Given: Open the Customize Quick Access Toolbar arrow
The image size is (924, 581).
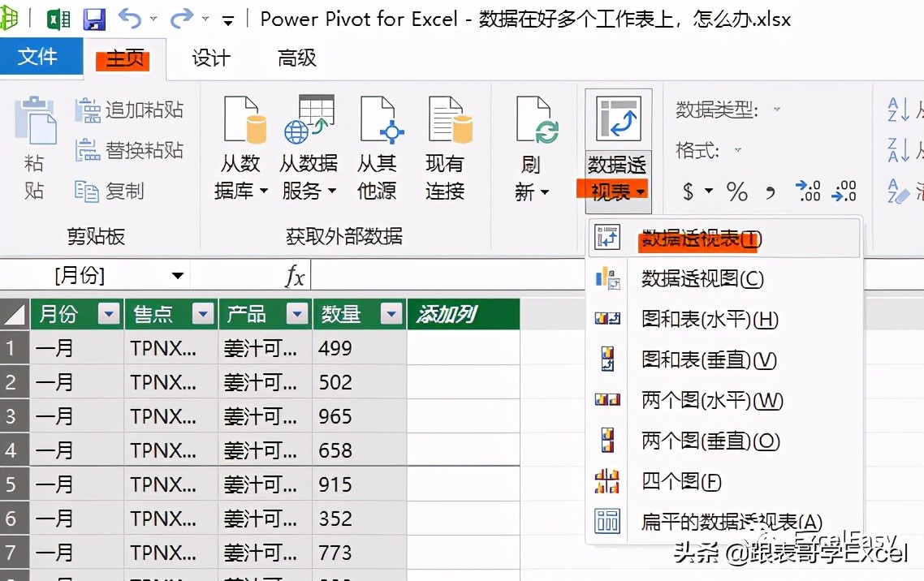Looking at the screenshot, I should [x=227, y=21].
